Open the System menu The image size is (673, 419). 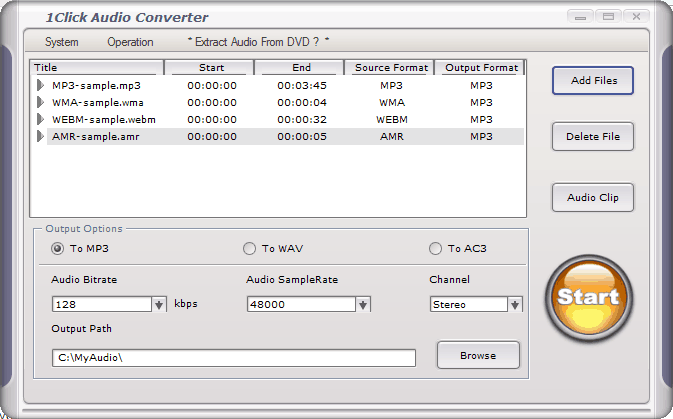tap(62, 42)
